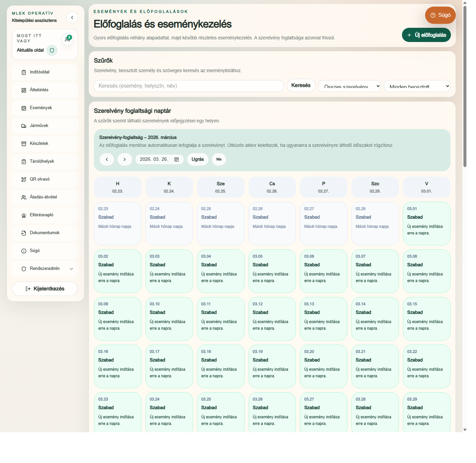Image resolution: width=476 pixels, height=463 pixels.
Task: Click the event search input field
Action: pyautogui.click(x=189, y=86)
